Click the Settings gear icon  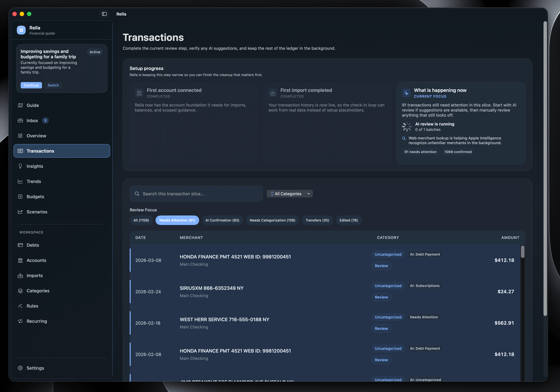click(x=20, y=368)
